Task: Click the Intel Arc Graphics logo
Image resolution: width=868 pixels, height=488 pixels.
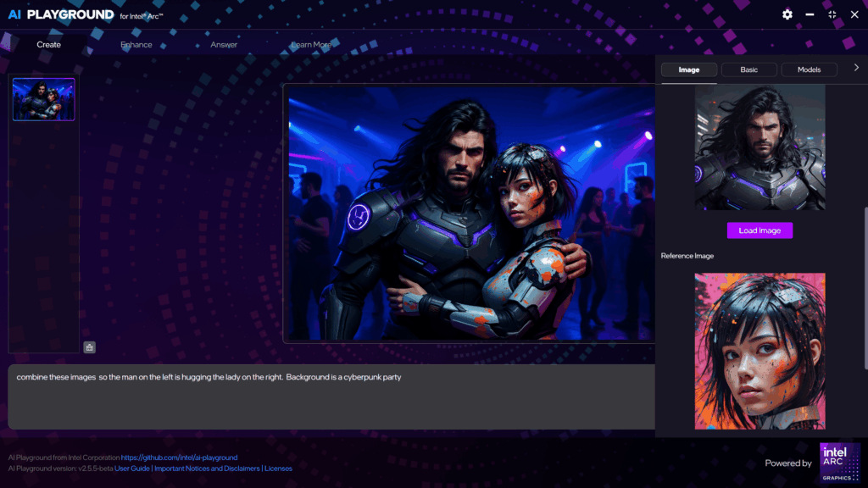Action: point(839,463)
